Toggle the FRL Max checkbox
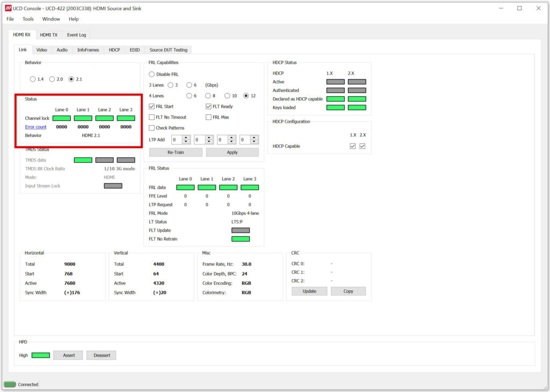550x392 pixels. 209,117
